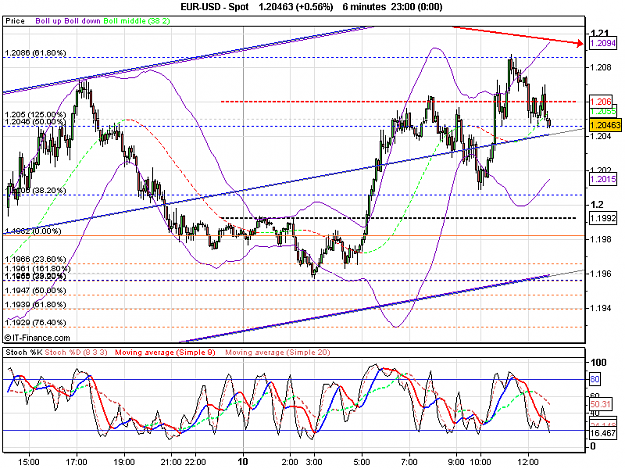Click the 1.1947 (50.00%) Fibonacci label
Screen dimensions: 625x469
pyautogui.click(x=35, y=290)
